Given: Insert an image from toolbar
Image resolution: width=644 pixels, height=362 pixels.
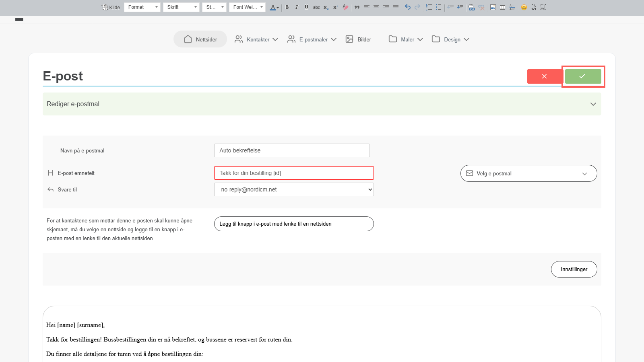Looking at the screenshot, I should tap(493, 7).
